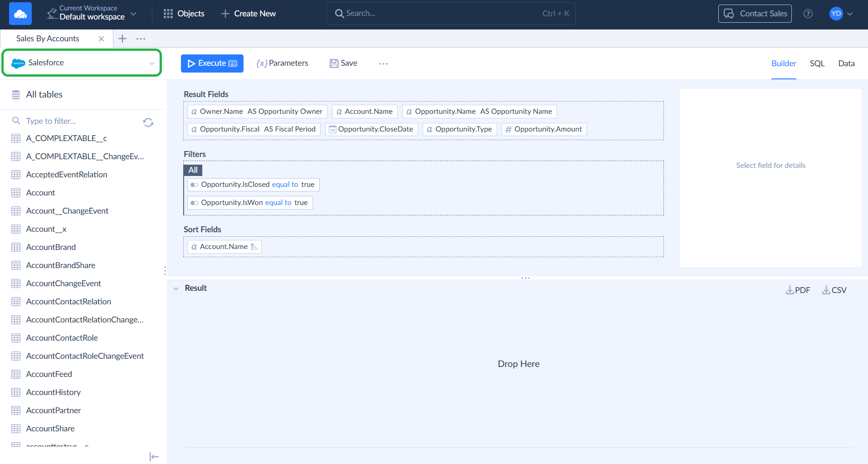Toggle Account.Name sort direction arrow
The height and width of the screenshot is (464, 868).
coord(255,246)
